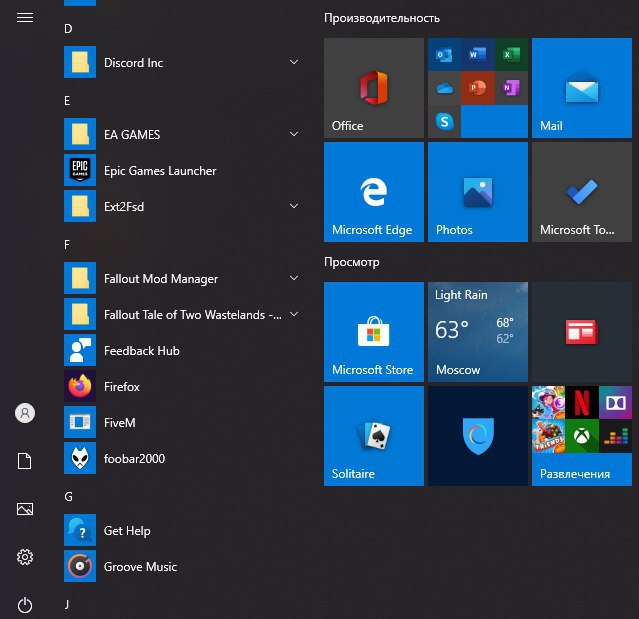The image size is (639, 619).
Task: Click the letter F section header
Action: click(67, 245)
